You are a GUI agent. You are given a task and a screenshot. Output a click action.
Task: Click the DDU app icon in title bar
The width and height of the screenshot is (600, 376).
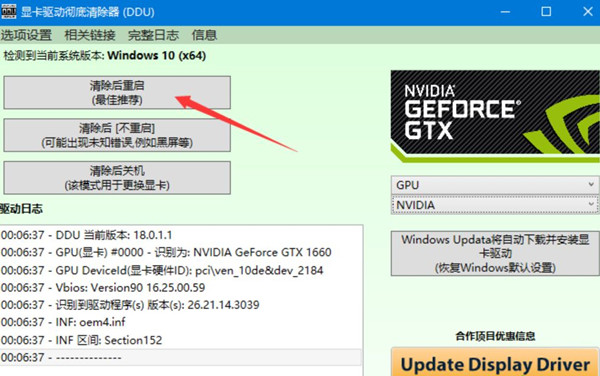pos(8,11)
